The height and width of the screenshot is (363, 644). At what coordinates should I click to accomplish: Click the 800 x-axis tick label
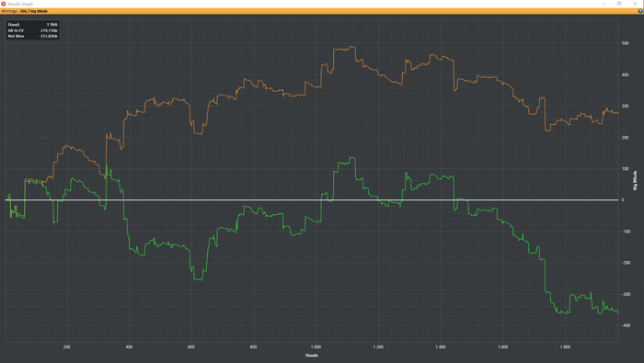coord(253,347)
